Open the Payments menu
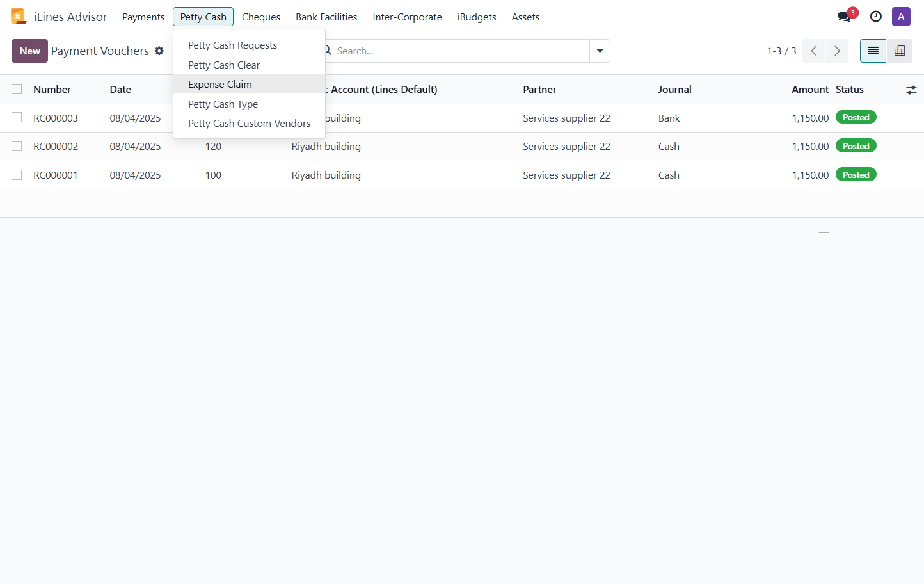Viewport: 924px width, 584px height. pyautogui.click(x=143, y=17)
